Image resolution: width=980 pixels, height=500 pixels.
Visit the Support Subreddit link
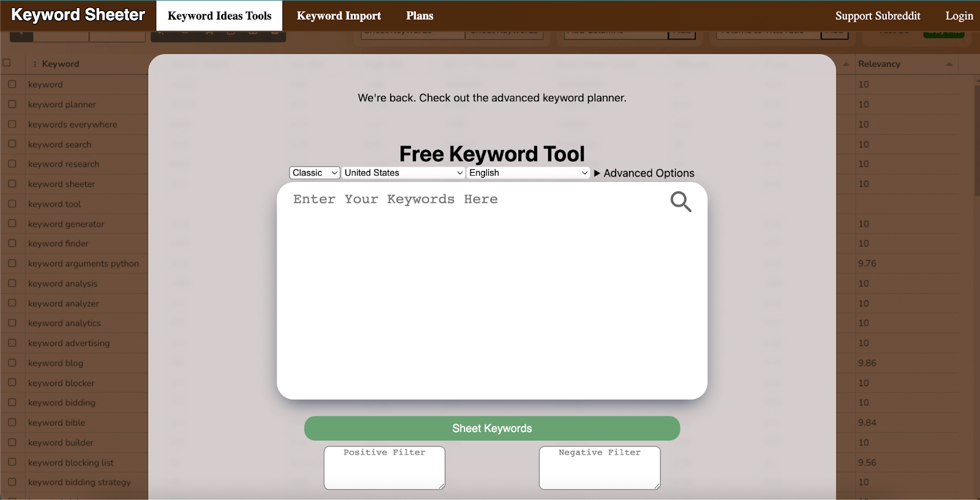coord(878,16)
